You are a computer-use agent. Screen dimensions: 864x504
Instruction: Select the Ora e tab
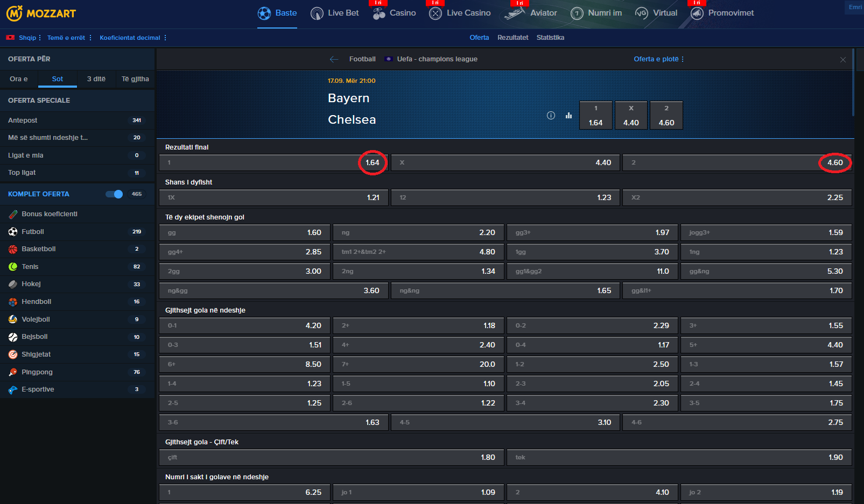(19, 79)
